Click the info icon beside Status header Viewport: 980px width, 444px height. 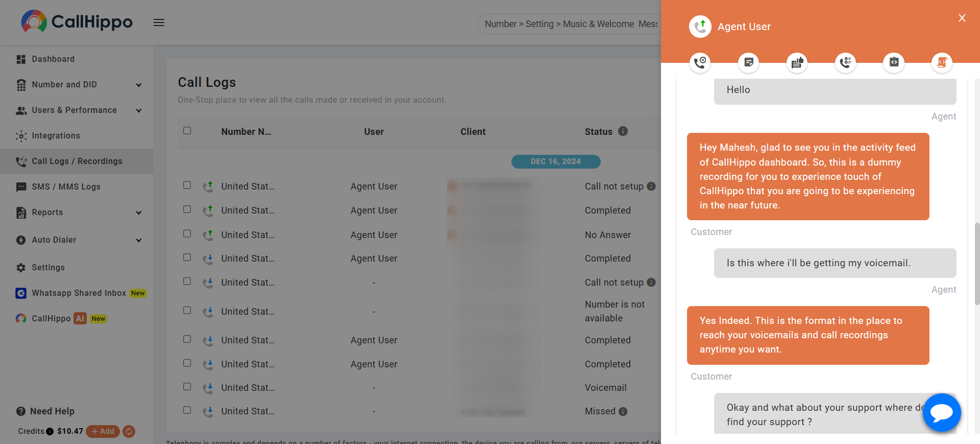[623, 131]
